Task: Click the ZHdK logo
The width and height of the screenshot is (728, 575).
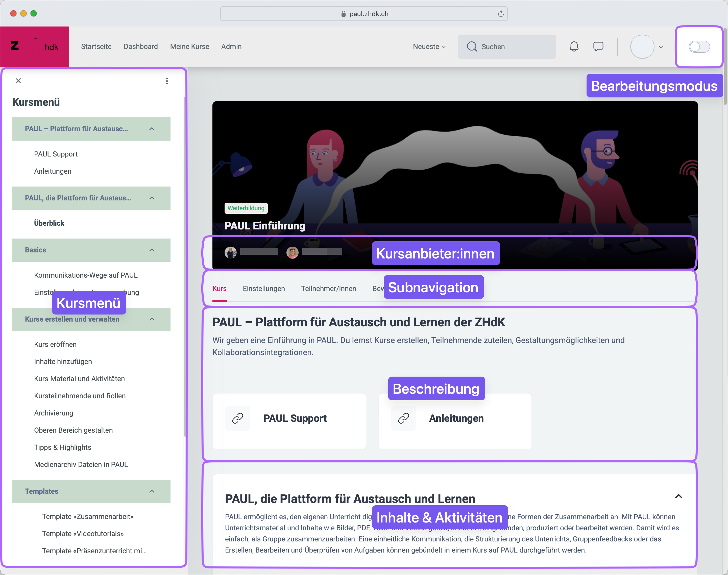Action: [34, 46]
